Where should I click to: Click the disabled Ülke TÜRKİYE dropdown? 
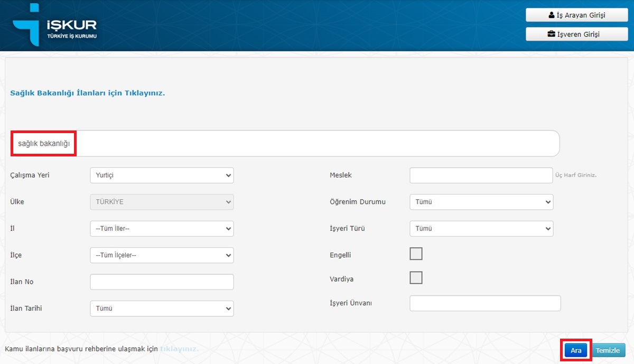click(162, 202)
